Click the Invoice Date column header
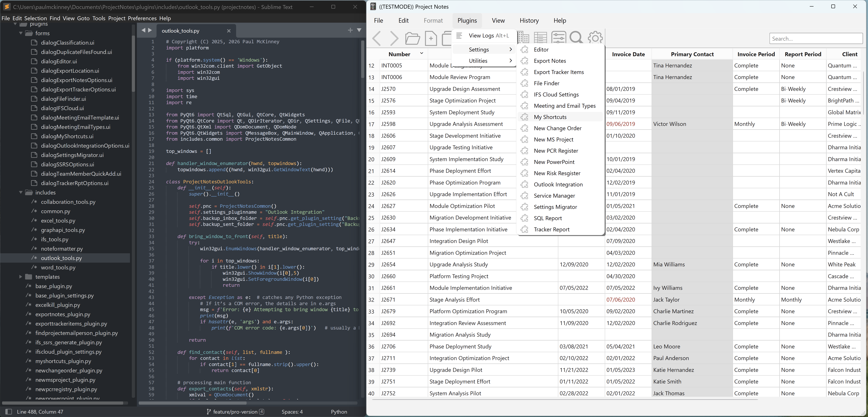This screenshot has height=417, width=868. [628, 54]
